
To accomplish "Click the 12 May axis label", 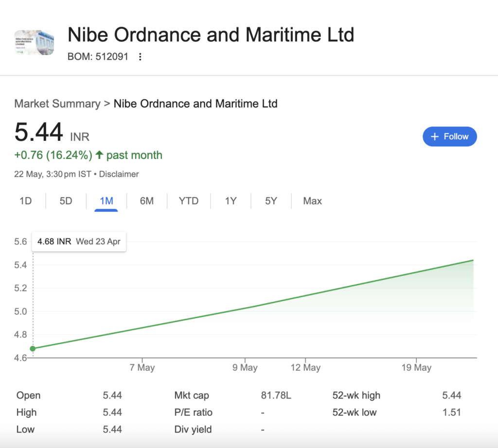I will pos(305,367).
